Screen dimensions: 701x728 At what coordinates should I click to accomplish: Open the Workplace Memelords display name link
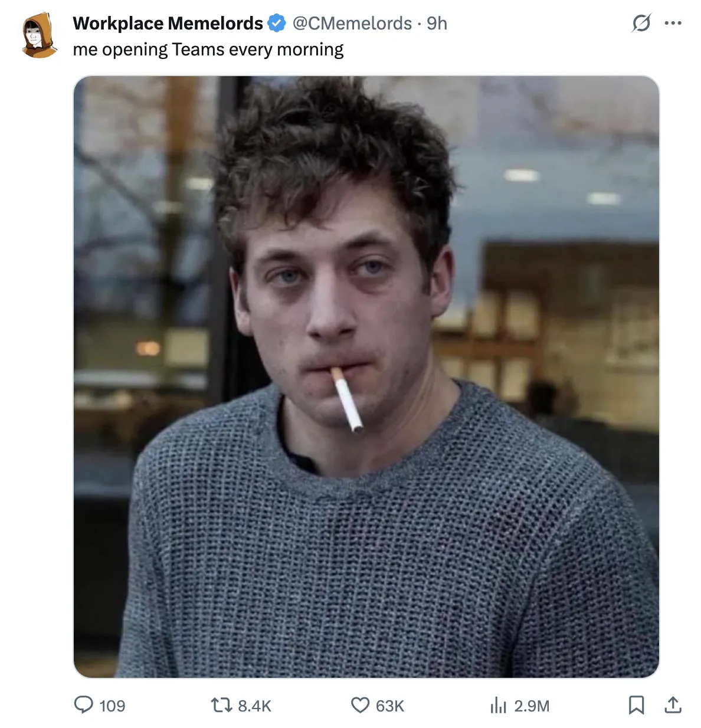pos(168,24)
